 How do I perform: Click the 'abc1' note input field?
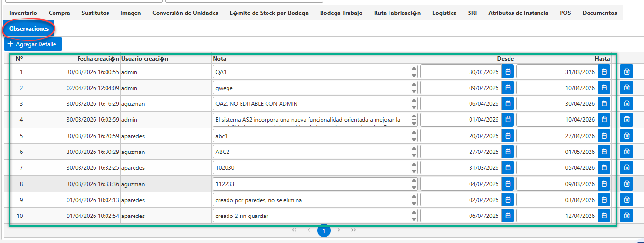(x=312, y=136)
